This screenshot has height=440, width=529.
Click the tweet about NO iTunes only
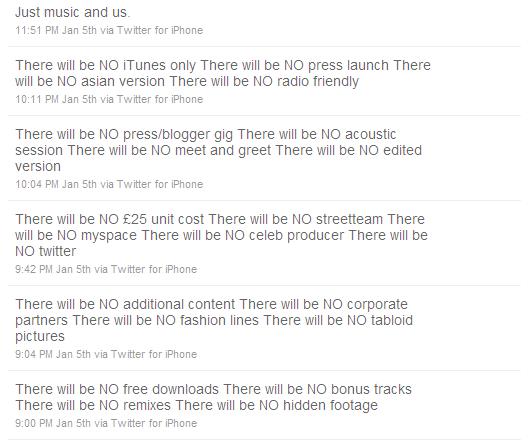point(223,73)
